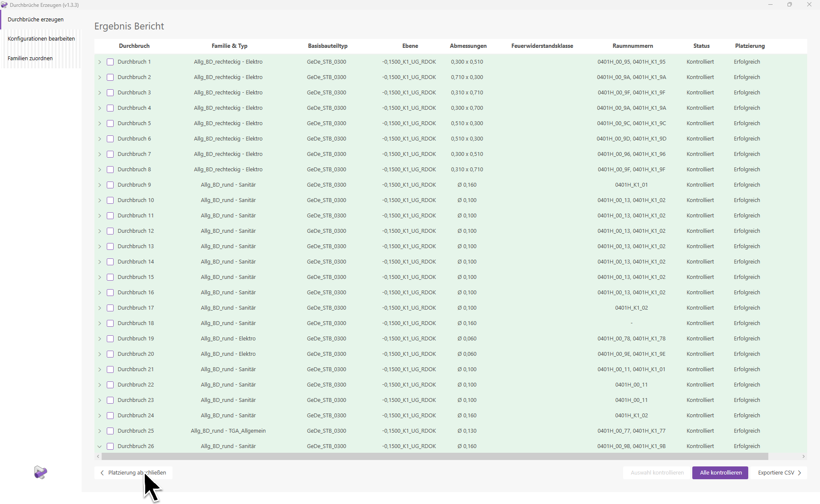
Task: Click the back chevron beside Platzierung abschließen
Action: tap(102, 473)
